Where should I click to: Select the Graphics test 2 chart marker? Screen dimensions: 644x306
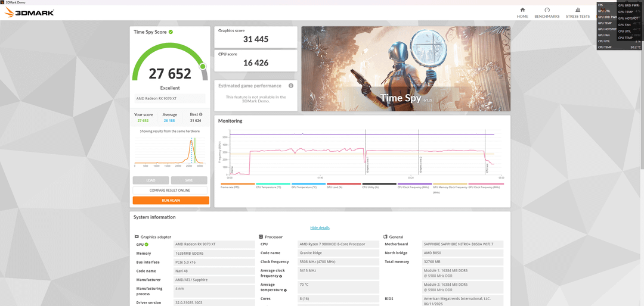click(420, 165)
